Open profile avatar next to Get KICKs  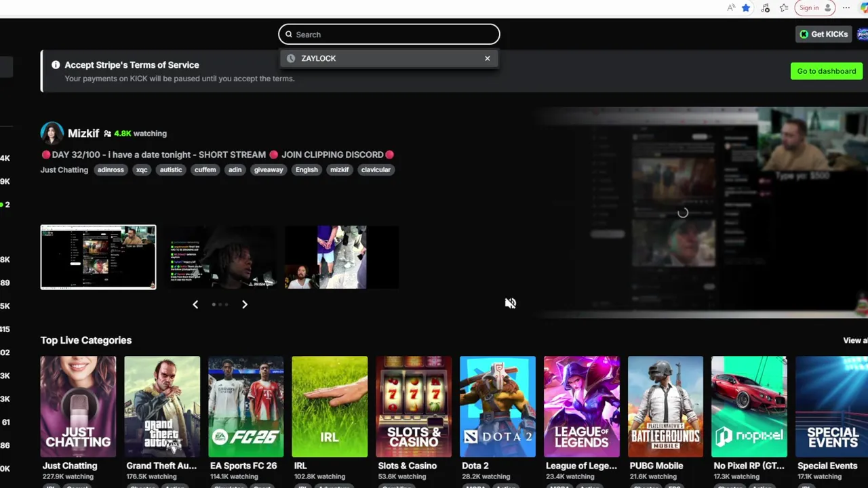coord(863,35)
